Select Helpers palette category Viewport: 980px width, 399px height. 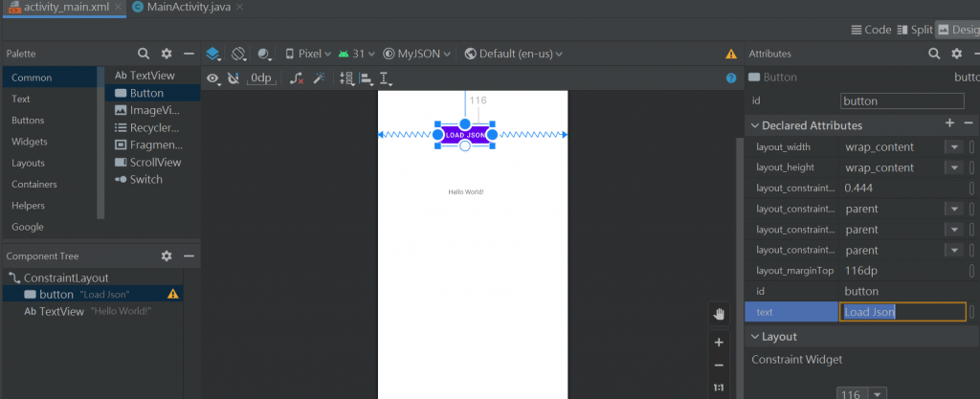tap(50, 206)
